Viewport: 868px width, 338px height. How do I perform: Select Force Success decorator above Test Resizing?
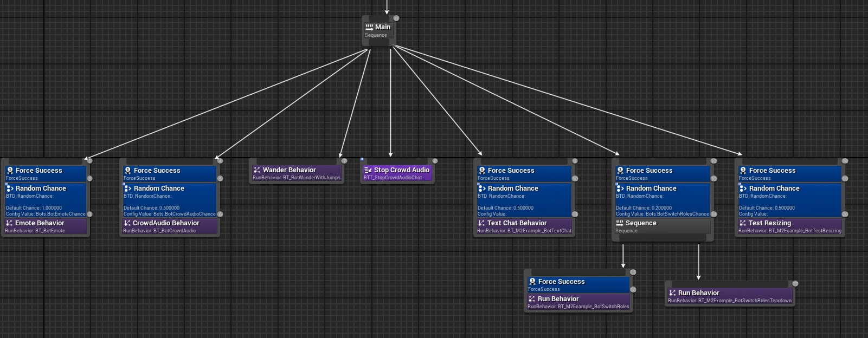coord(789,173)
